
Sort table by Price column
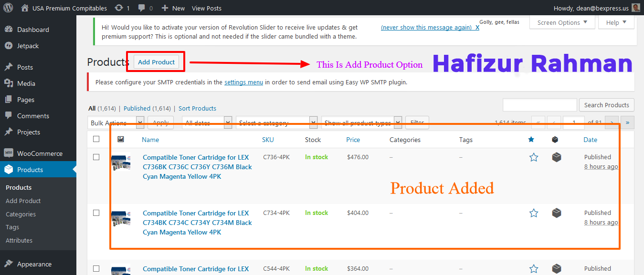(353, 140)
